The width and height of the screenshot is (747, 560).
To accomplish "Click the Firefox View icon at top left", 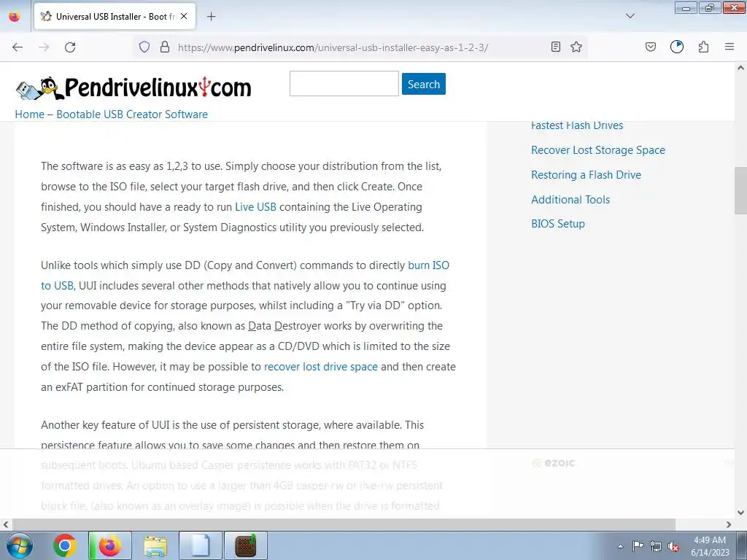I will click(x=15, y=17).
